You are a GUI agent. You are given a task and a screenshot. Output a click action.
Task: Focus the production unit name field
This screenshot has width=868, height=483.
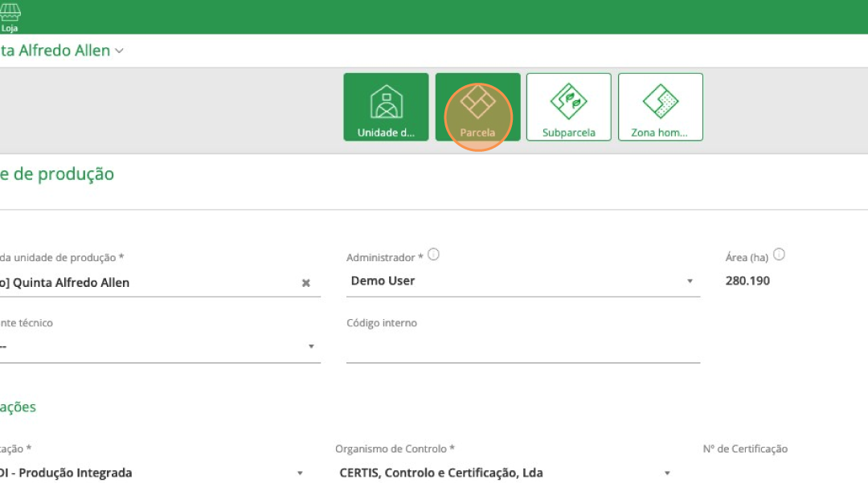pyautogui.click(x=145, y=283)
